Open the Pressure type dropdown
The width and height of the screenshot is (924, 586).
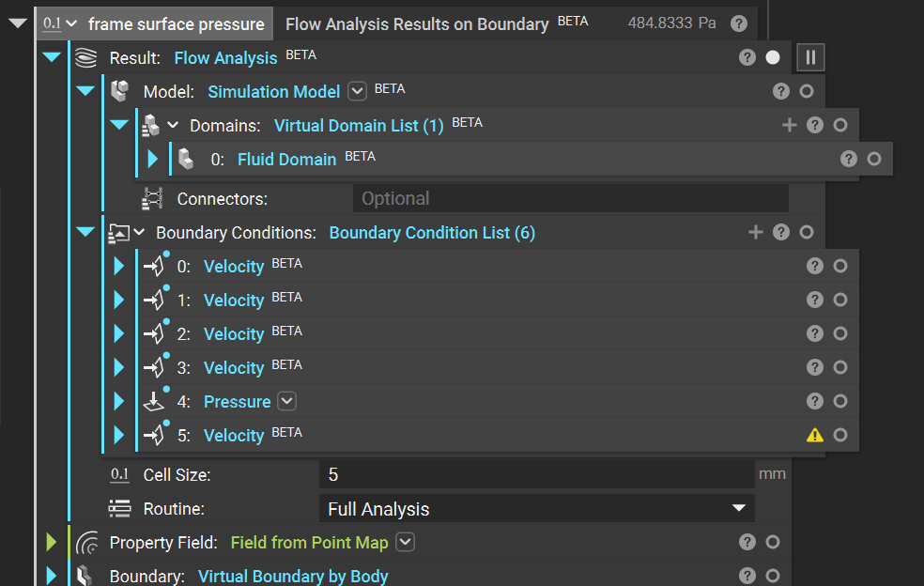click(x=287, y=401)
